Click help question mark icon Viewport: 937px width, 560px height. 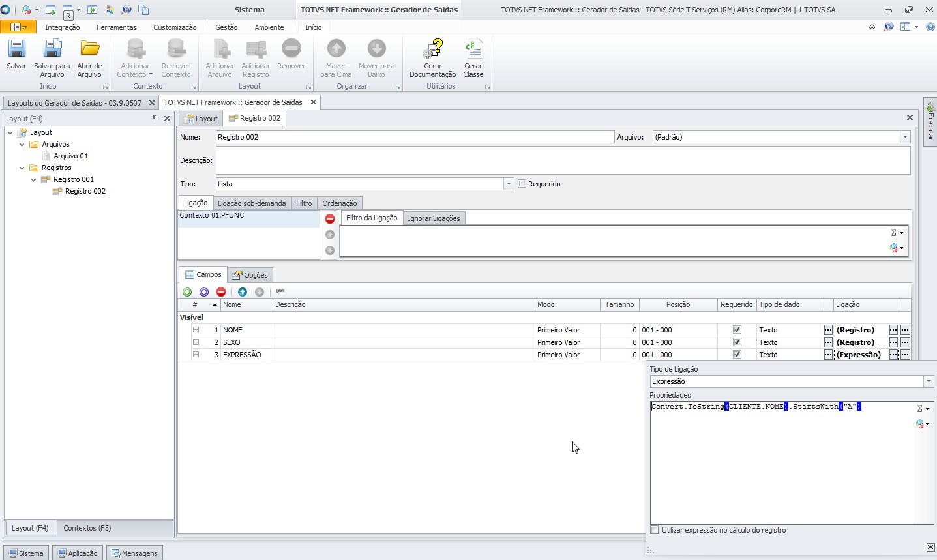pos(930,27)
